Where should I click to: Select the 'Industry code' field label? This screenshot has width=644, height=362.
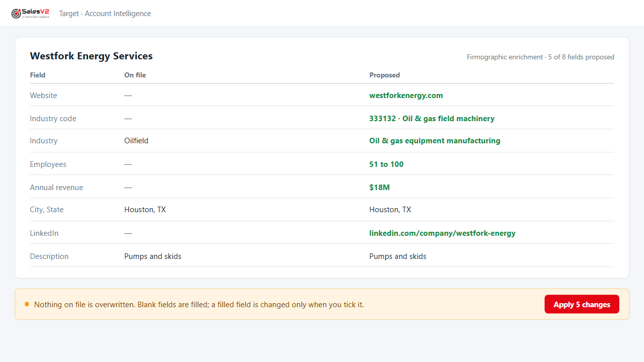(53, 119)
